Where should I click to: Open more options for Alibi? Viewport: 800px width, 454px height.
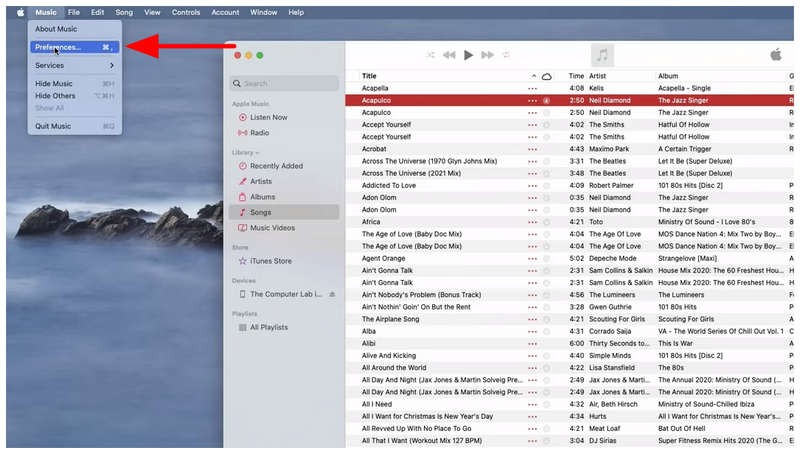(x=533, y=344)
